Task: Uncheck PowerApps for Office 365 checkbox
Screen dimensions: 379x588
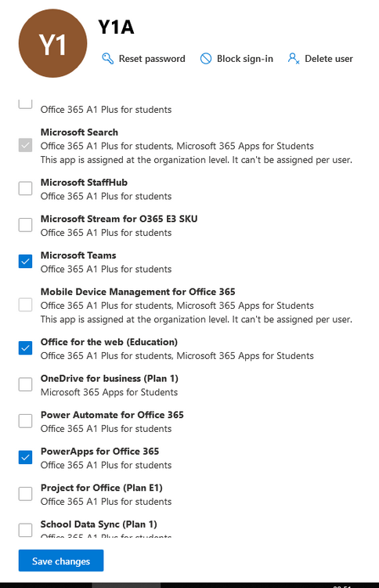Action: (26, 457)
